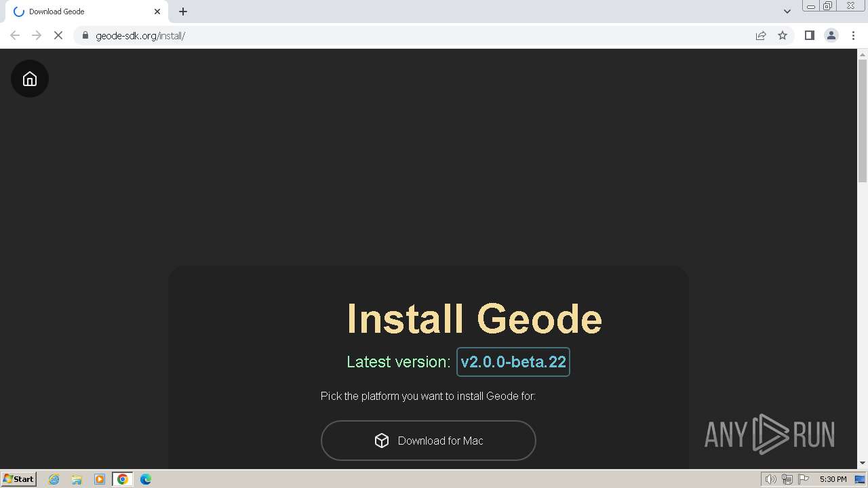Click scrollbar down arrow

pos(863,463)
